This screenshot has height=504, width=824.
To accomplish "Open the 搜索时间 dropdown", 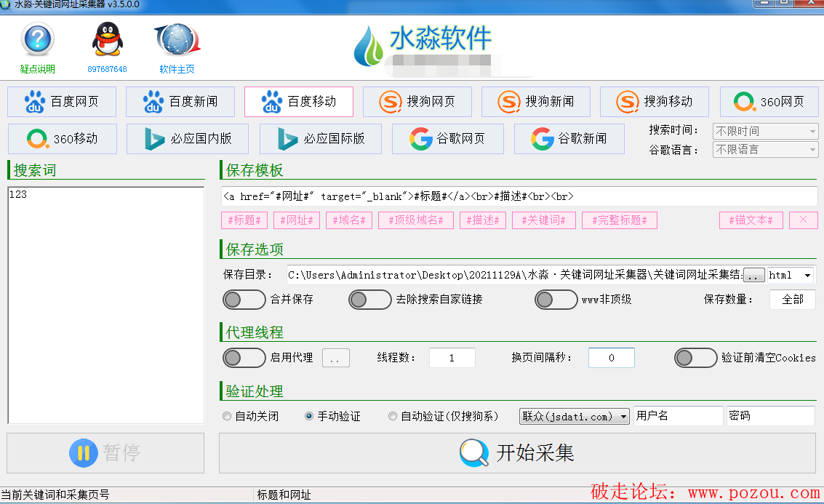I will pyautogui.click(x=766, y=131).
